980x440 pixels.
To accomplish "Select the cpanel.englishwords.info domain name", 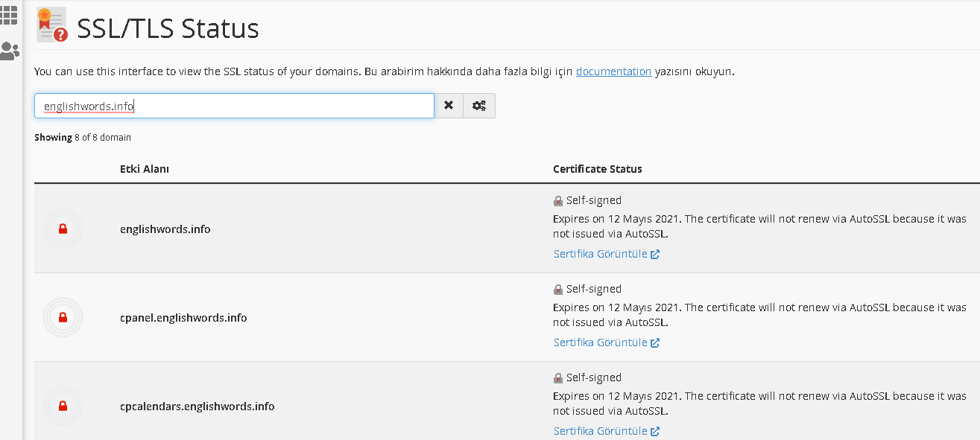I will pyautogui.click(x=183, y=318).
